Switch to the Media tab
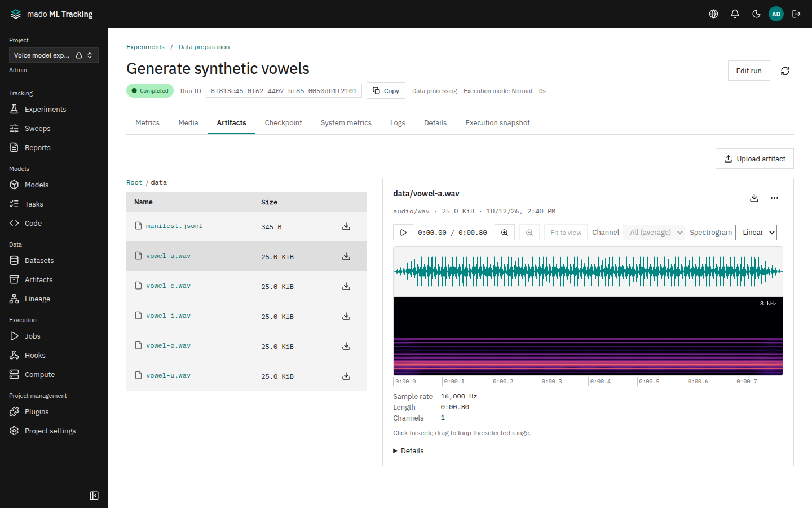The image size is (812, 508). (x=188, y=123)
